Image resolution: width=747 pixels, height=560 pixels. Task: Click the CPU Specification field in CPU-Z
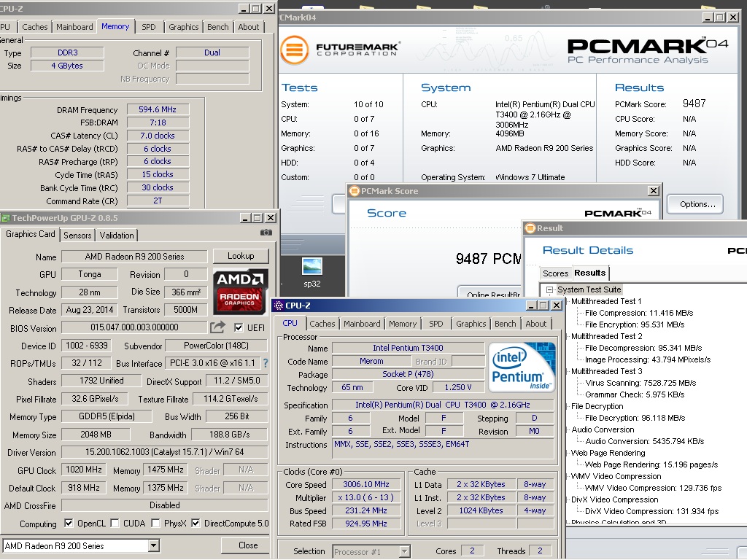click(443, 405)
